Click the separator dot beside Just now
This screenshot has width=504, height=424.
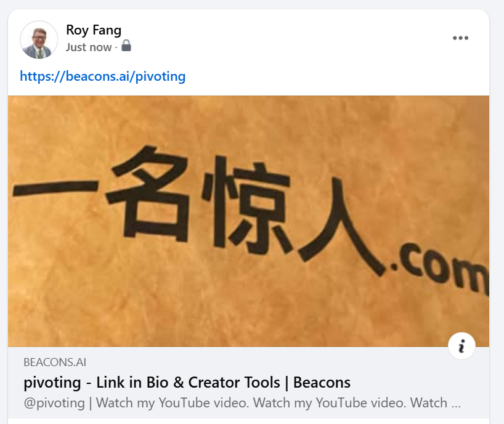click(116, 47)
